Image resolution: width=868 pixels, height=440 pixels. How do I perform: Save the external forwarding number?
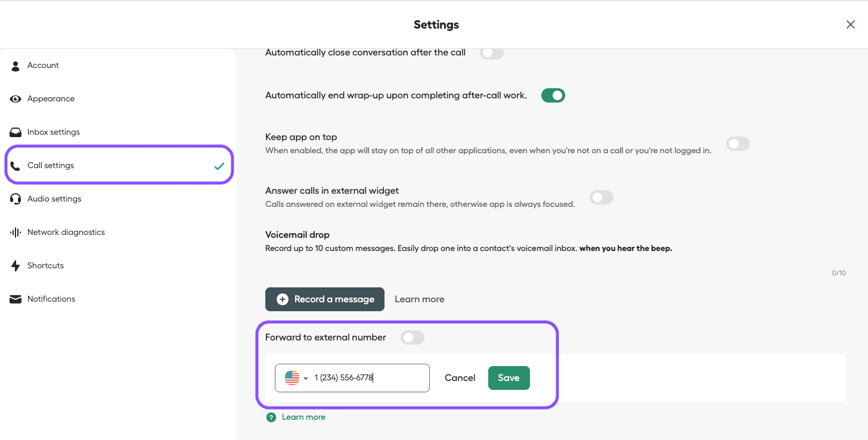click(509, 377)
